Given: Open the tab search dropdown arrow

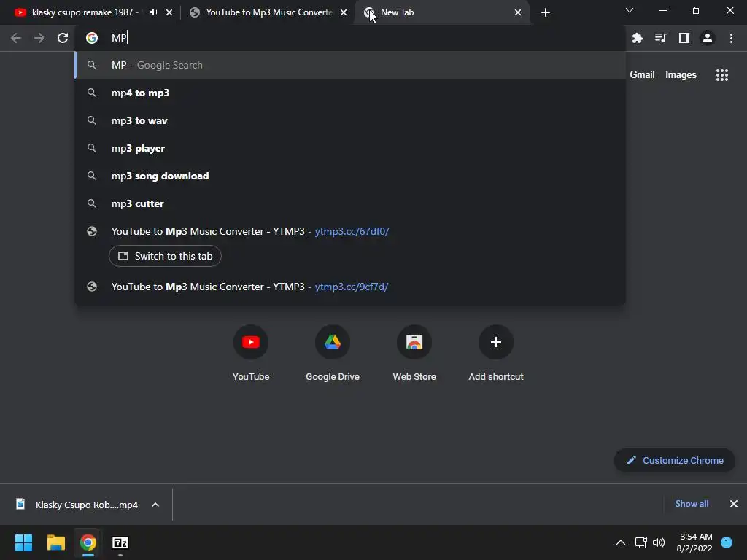Looking at the screenshot, I should click(x=630, y=10).
